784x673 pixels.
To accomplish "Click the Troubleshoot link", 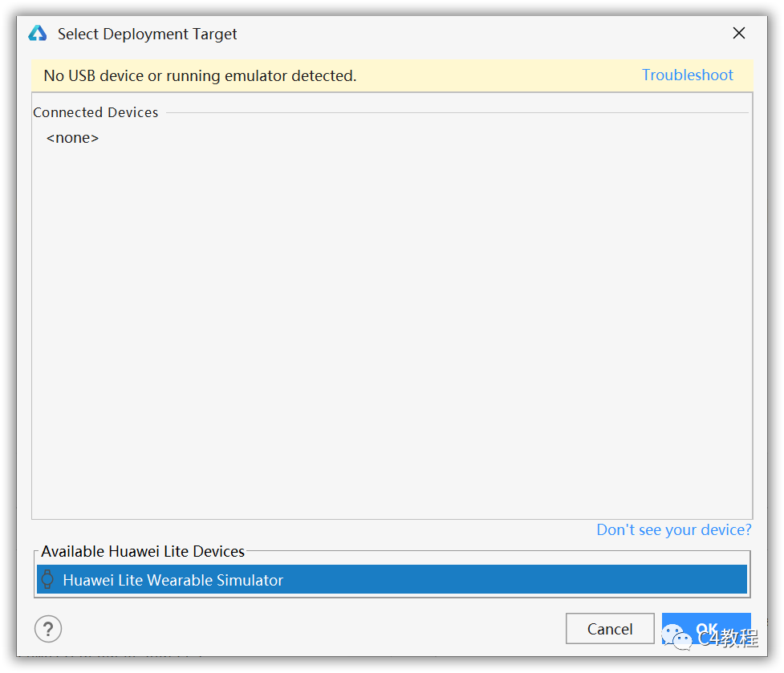I will click(x=687, y=75).
